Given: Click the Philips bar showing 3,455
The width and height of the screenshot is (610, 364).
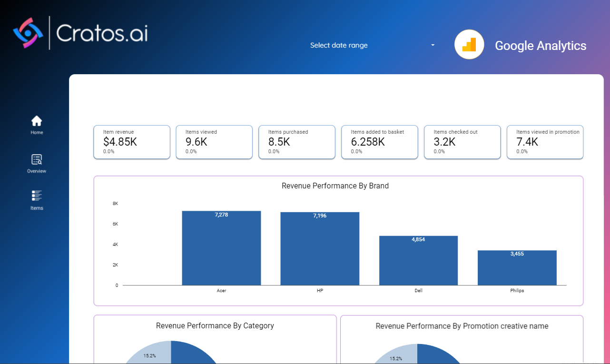Looking at the screenshot, I should [x=517, y=268].
